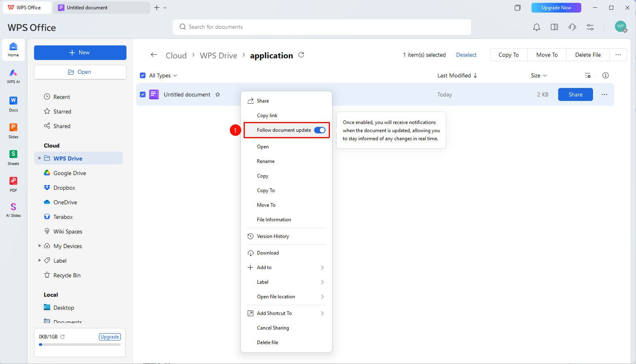Toggle the select-all checkbox beside All Types
Screen dimensions: 636x364
point(143,75)
